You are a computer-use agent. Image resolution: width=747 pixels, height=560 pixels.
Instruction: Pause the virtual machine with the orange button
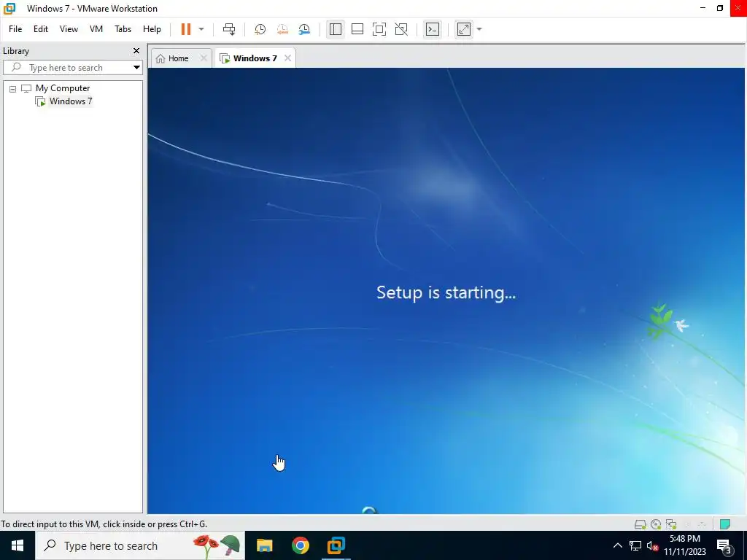(186, 29)
